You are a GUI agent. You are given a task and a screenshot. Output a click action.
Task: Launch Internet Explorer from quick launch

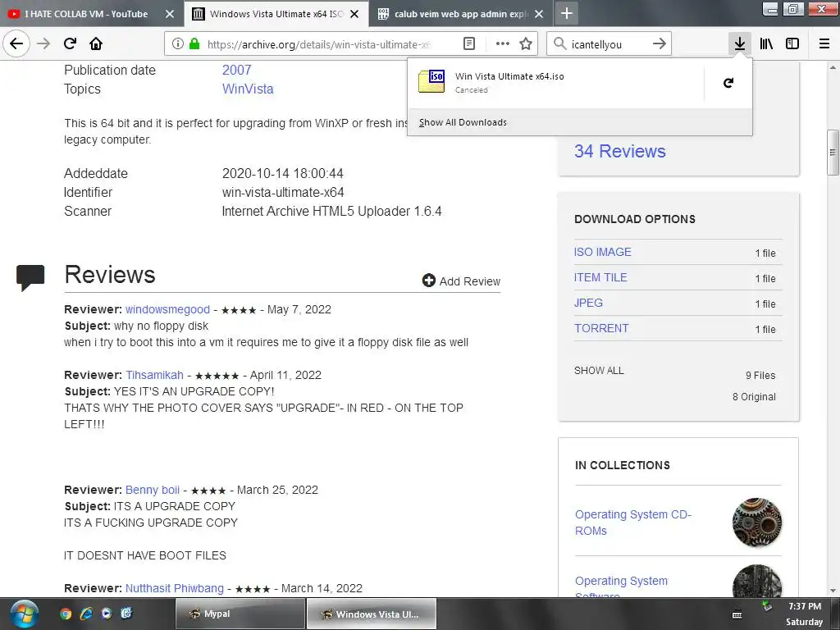[85, 614]
